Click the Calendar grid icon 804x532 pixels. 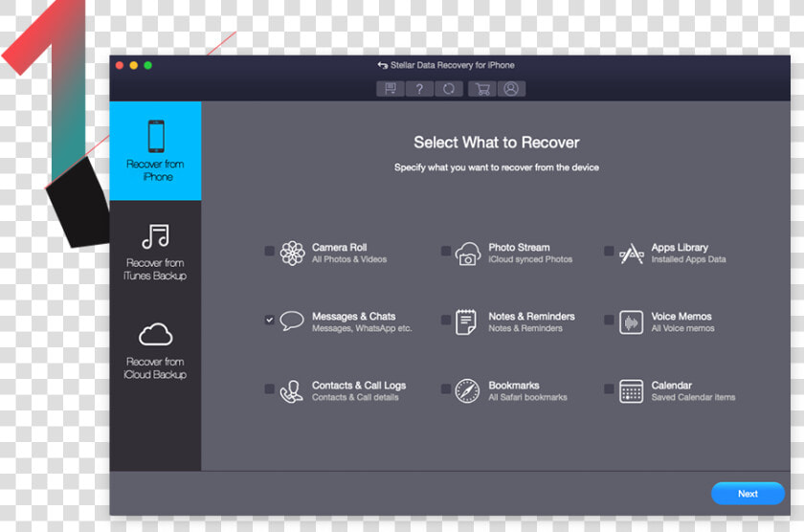point(631,391)
